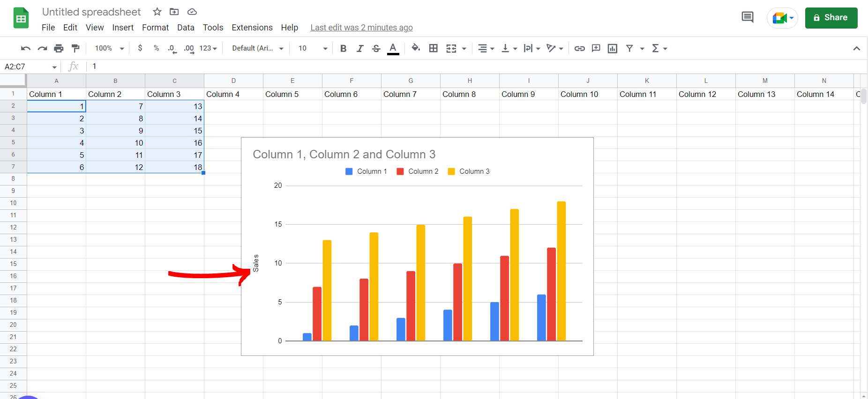Open more number formats 123 dropdown
This screenshot has height=399, width=868.
209,48
